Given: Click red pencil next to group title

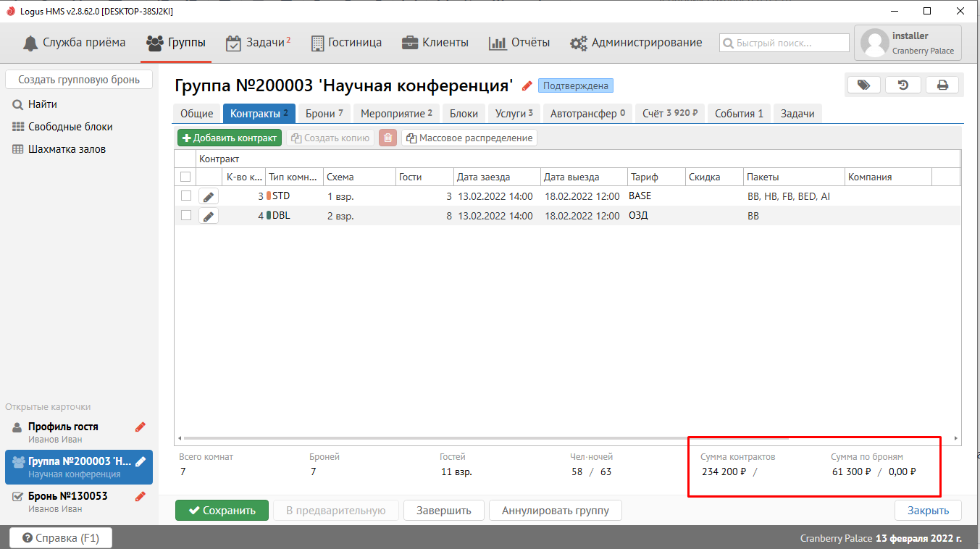Looking at the screenshot, I should (527, 86).
